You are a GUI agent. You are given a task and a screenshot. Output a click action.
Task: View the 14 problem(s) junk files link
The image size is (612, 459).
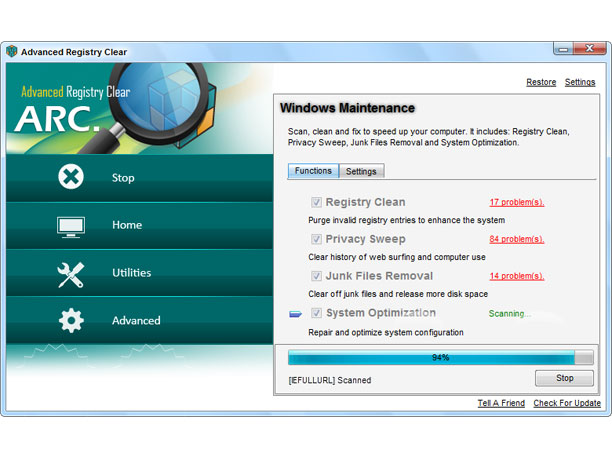517,276
